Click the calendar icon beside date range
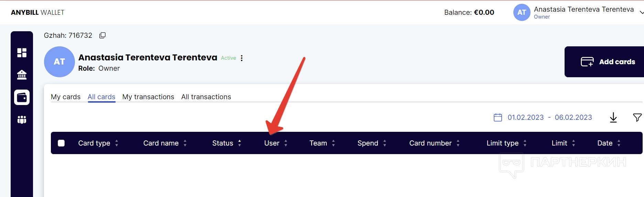Image resolution: width=644 pixels, height=197 pixels. [x=498, y=118]
